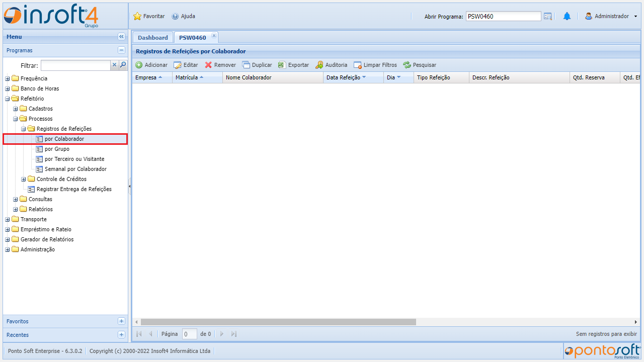
Task: Click the Editar pencil icon
Action: click(x=178, y=65)
